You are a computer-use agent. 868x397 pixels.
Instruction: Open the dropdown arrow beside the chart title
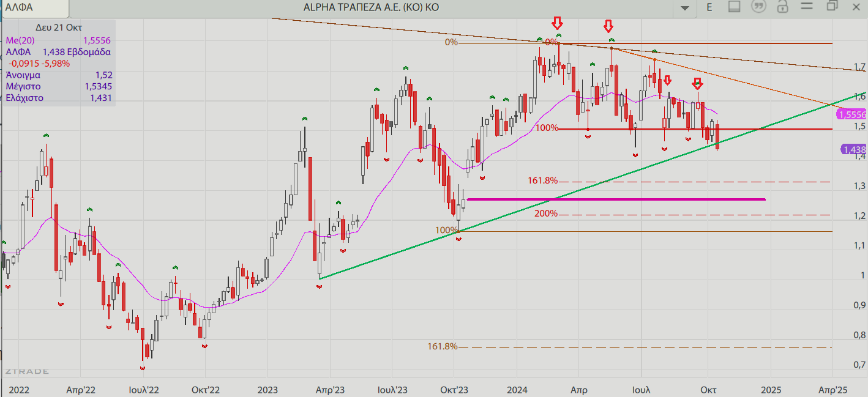click(x=684, y=8)
